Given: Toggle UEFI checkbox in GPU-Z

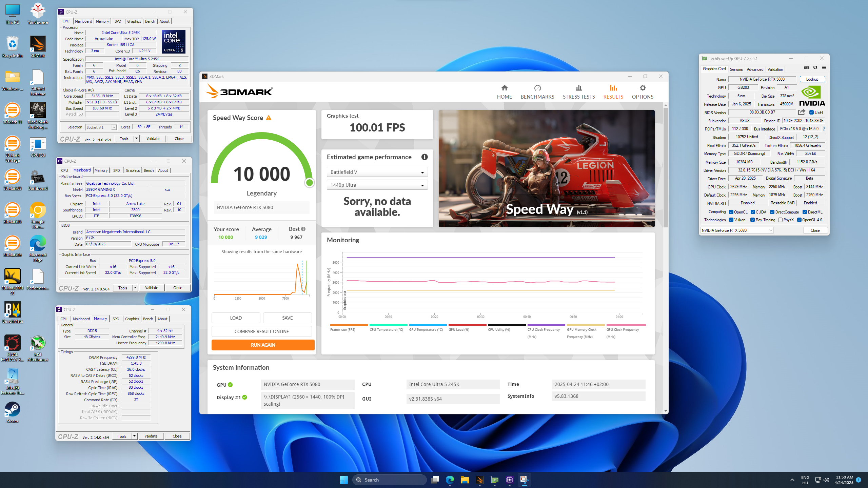Looking at the screenshot, I should point(812,113).
